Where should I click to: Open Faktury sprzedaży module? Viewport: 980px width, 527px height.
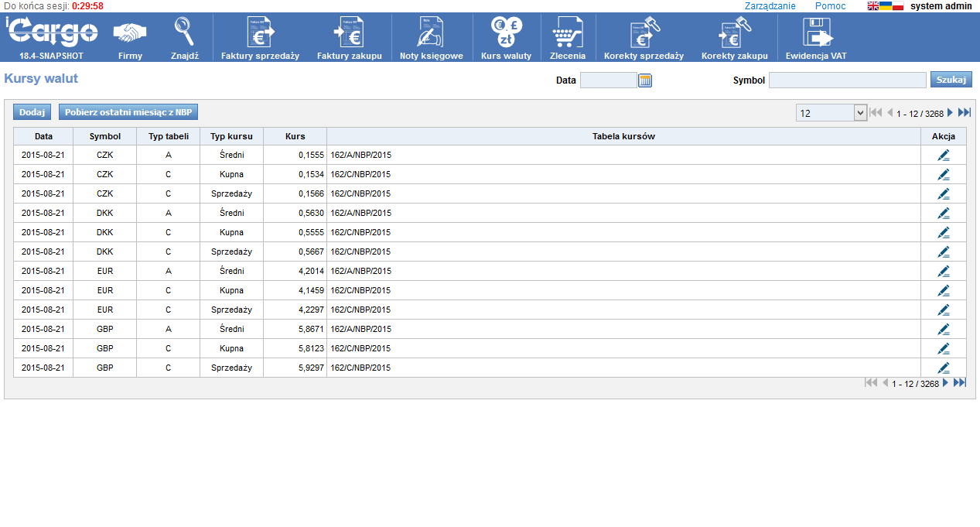click(260, 33)
